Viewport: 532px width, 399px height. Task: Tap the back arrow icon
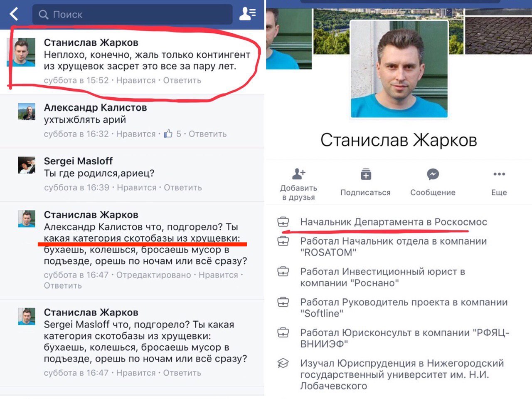14,14
